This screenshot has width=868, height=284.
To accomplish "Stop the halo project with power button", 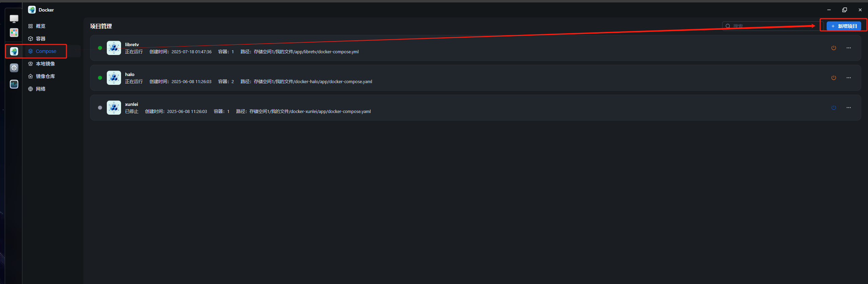I will (x=833, y=78).
